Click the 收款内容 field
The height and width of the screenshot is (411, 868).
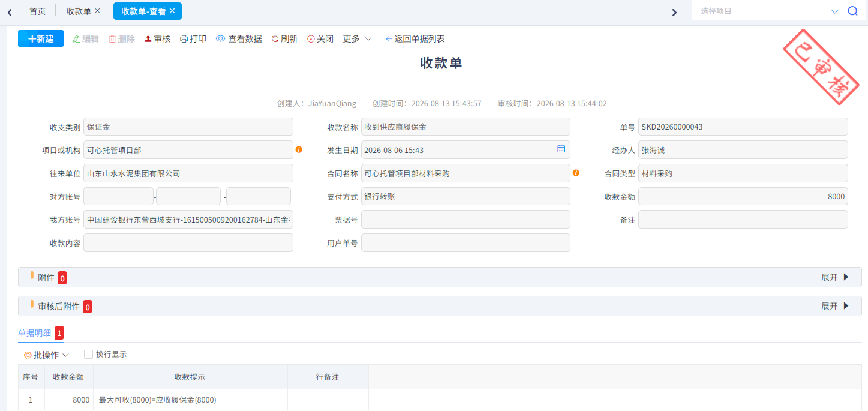click(188, 243)
